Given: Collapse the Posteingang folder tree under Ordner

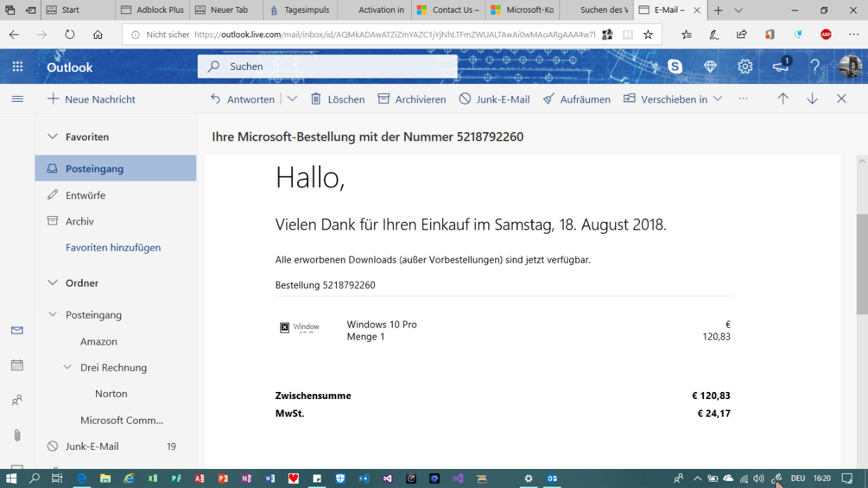Looking at the screenshot, I should tap(52, 314).
